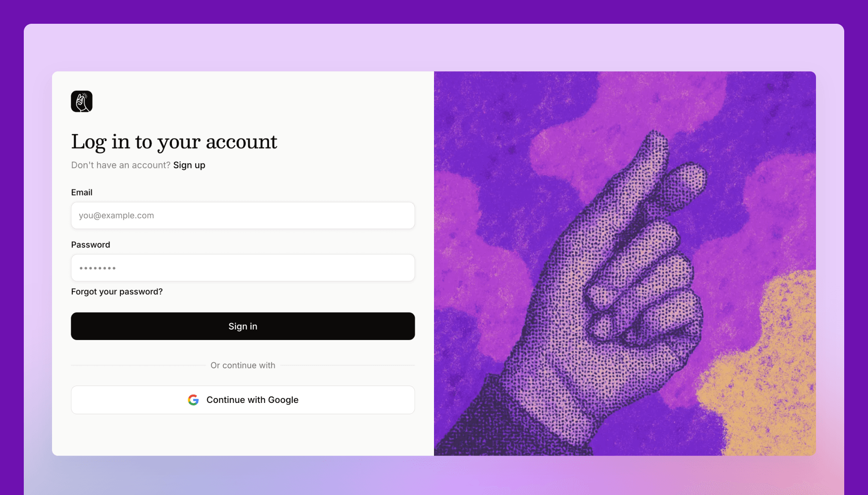This screenshot has height=495, width=868.
Task: Focus the Email input field
Action: (243, 215)
